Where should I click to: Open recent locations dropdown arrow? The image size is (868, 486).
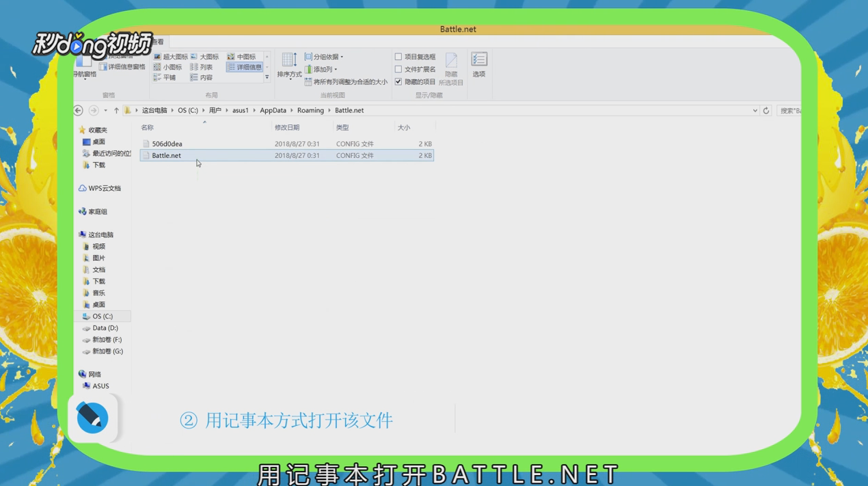105,111
